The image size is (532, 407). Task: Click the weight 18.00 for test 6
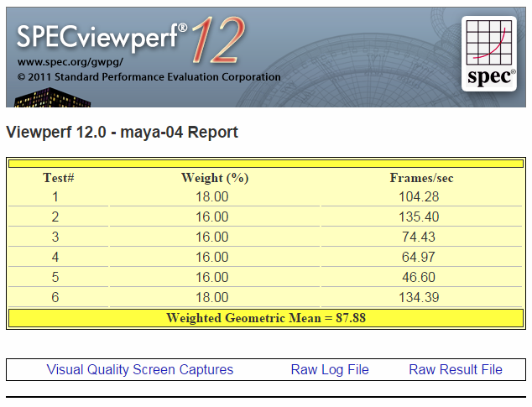pos(212,297)
